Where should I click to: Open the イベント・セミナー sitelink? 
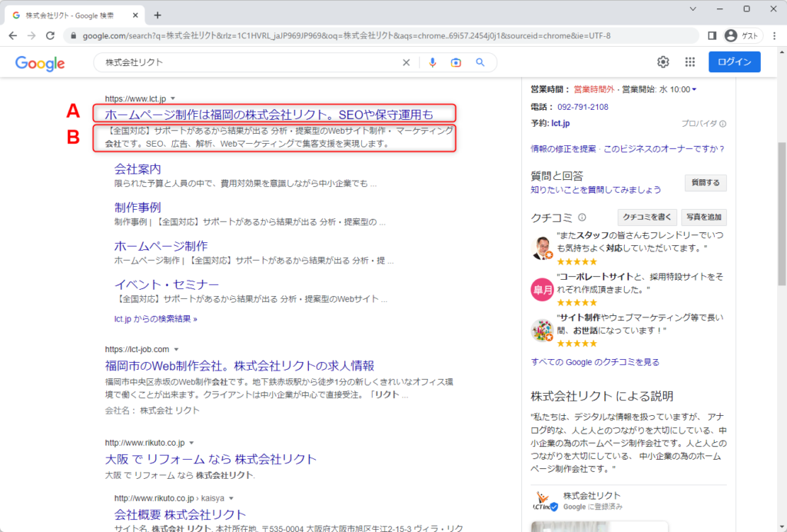pos(167,284)
